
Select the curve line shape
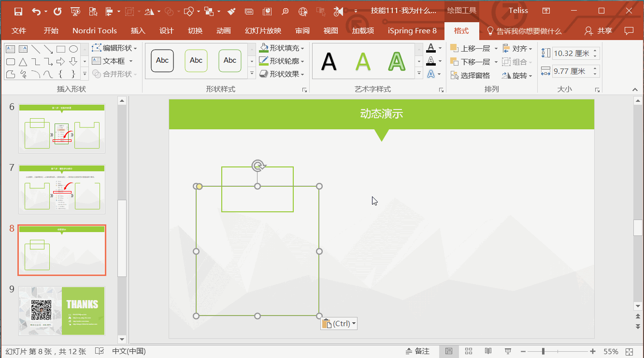click(48, 74)
